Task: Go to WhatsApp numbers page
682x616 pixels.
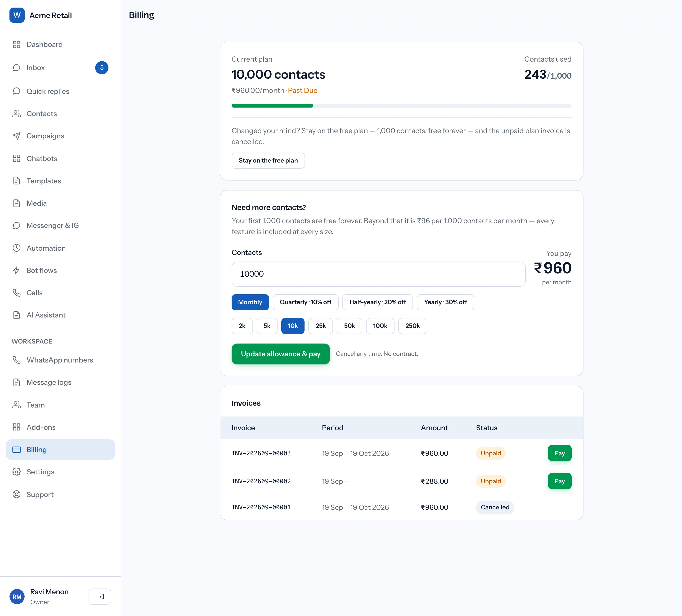Action: [60, 360]
